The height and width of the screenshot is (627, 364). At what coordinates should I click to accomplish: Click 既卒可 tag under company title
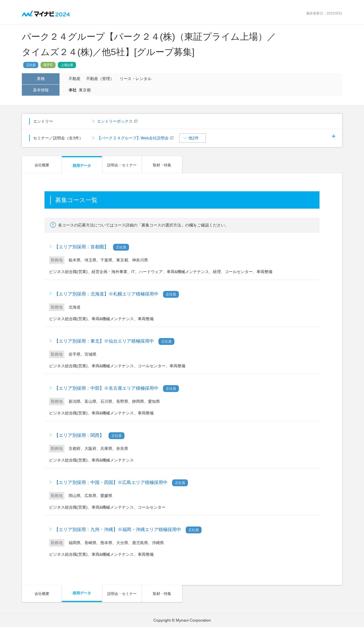48,65
